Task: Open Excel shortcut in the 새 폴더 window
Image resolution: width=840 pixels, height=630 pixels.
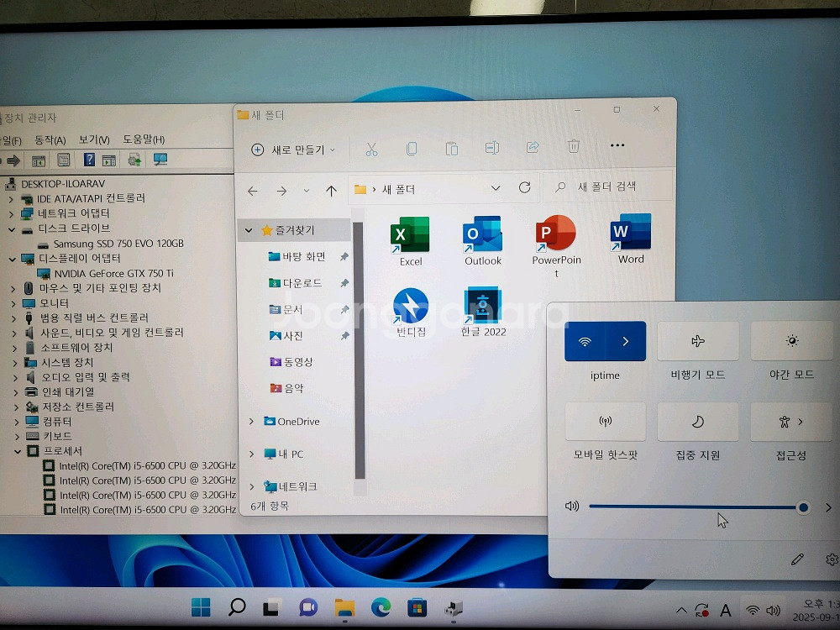Action: [x=409, y=235]
